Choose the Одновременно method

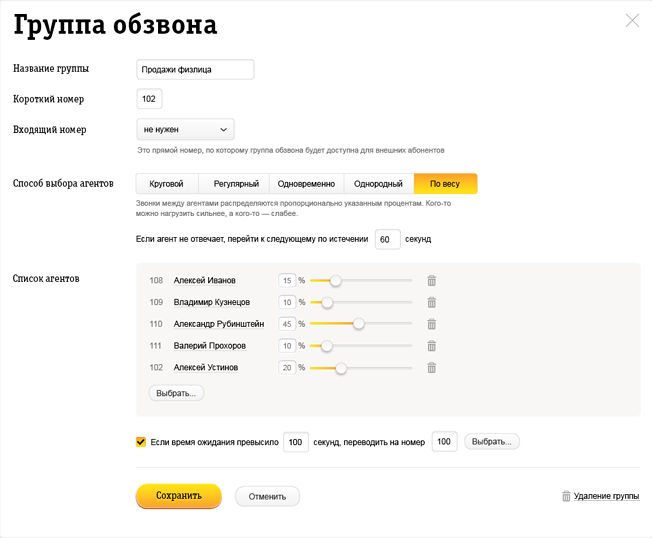point(306,184)
